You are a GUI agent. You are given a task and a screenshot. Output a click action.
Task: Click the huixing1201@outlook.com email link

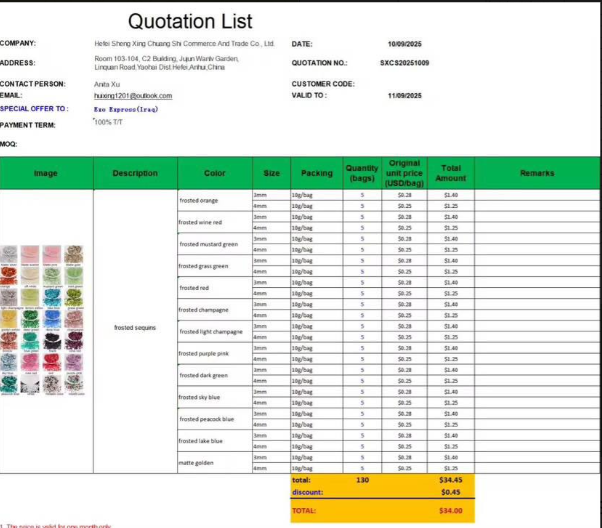(x=133, y=96)
